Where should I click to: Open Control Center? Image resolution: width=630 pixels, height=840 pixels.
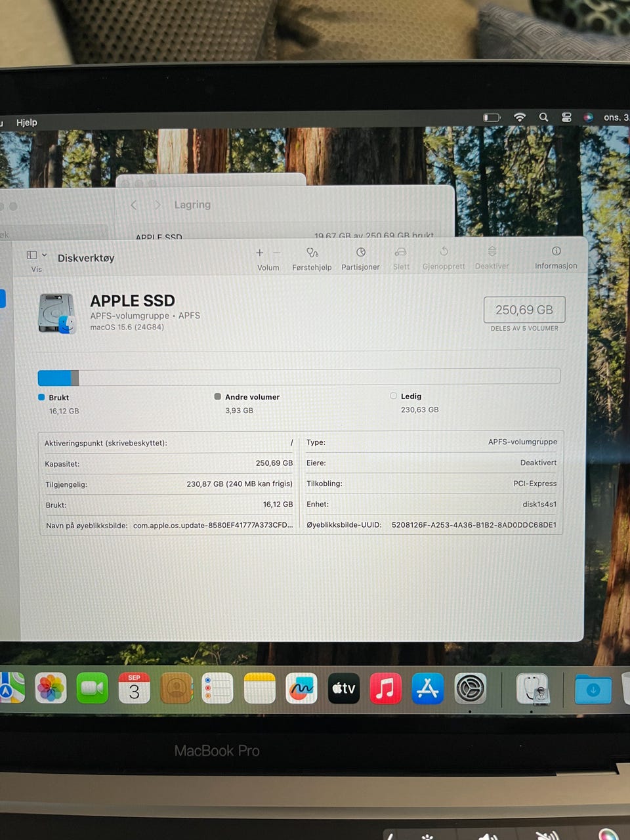[x=566, y=117]
